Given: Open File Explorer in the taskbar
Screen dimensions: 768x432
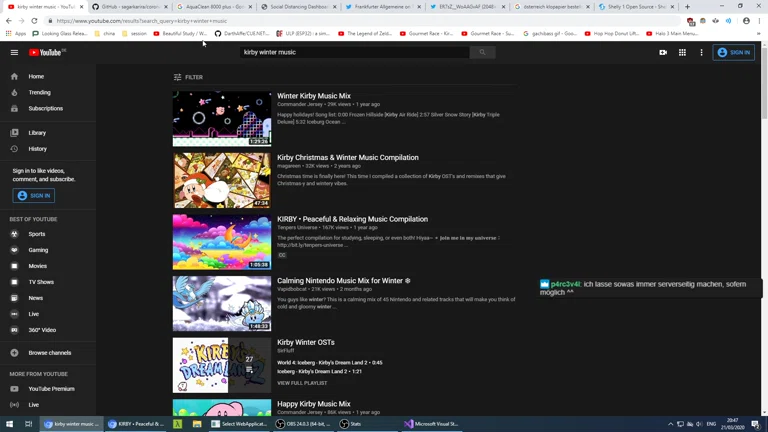Looking at the screenshot, I should 197,424.
